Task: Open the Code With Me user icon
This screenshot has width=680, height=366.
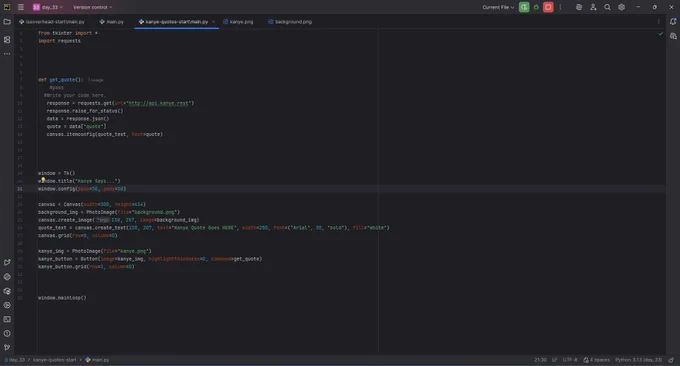Action: point(593,7)
